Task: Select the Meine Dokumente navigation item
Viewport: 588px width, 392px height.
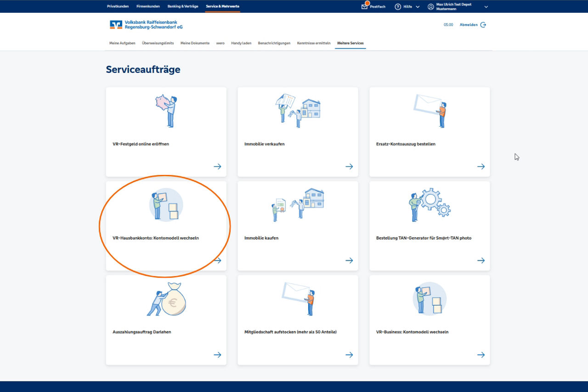Action: [x=194, y=43]
